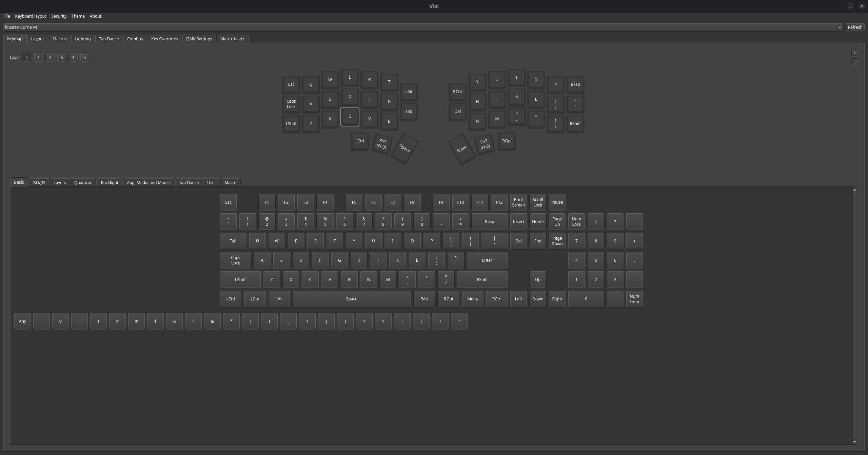868x455 pixels.
Task: Switch to layer 5
Action: pyautogui.click(x=84, y=57)
